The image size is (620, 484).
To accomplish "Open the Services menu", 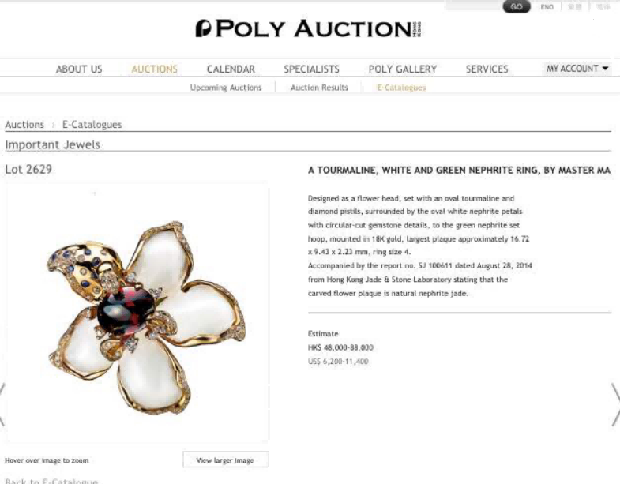I will (487, 69).
